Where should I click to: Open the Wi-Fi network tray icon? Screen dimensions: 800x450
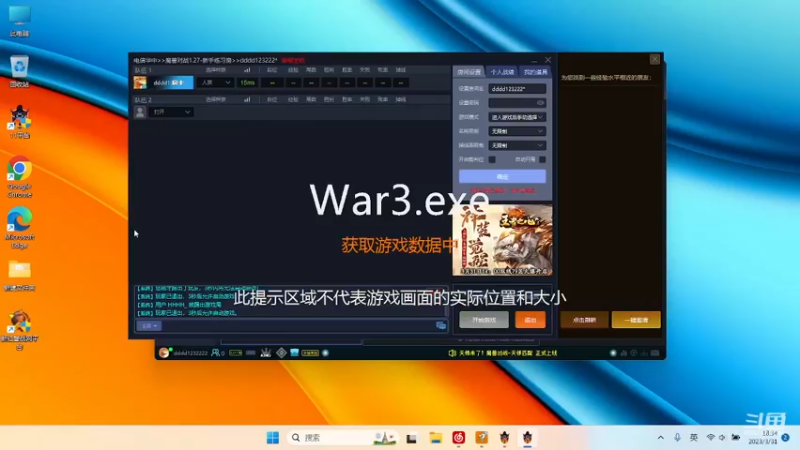[x=710, y=438]
